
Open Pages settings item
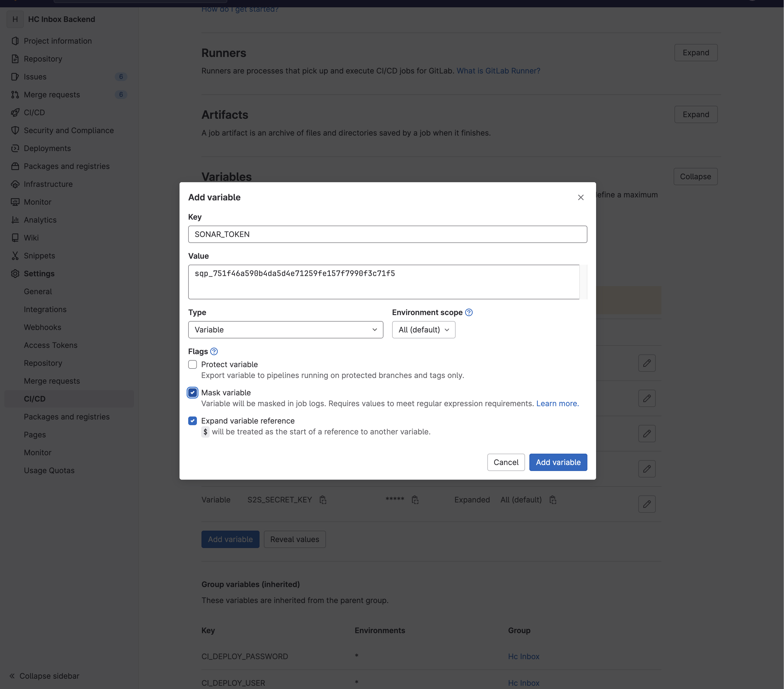[x=35, y=435]
